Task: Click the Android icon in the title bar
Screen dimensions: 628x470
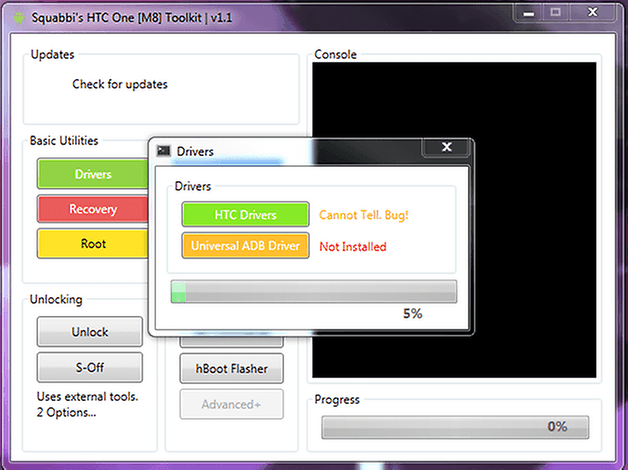Action: click(18, 18)
